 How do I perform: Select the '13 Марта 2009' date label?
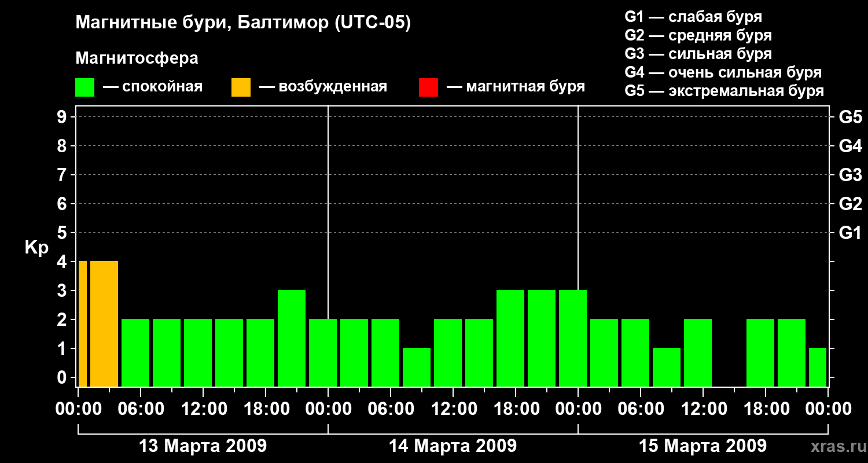[x=203, y=446]
